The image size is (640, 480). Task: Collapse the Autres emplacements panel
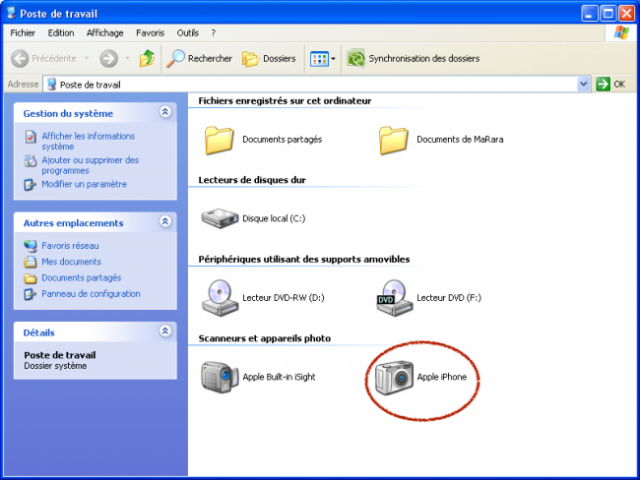165,223
